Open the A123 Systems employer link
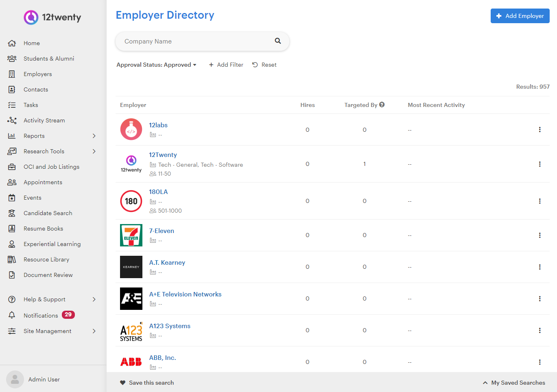 (170, 326)
